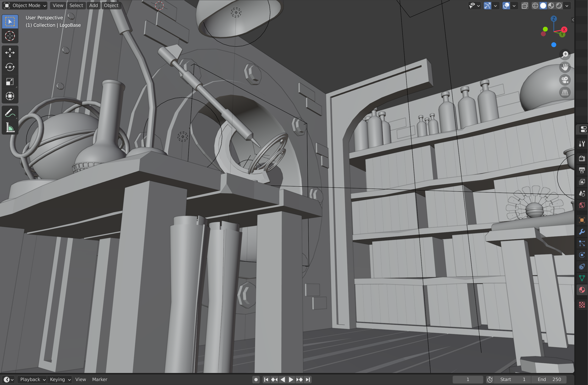The width and height of the screenshot is (588, 385).
Task: Pick the Rotate tool
Action: (10, 67)
